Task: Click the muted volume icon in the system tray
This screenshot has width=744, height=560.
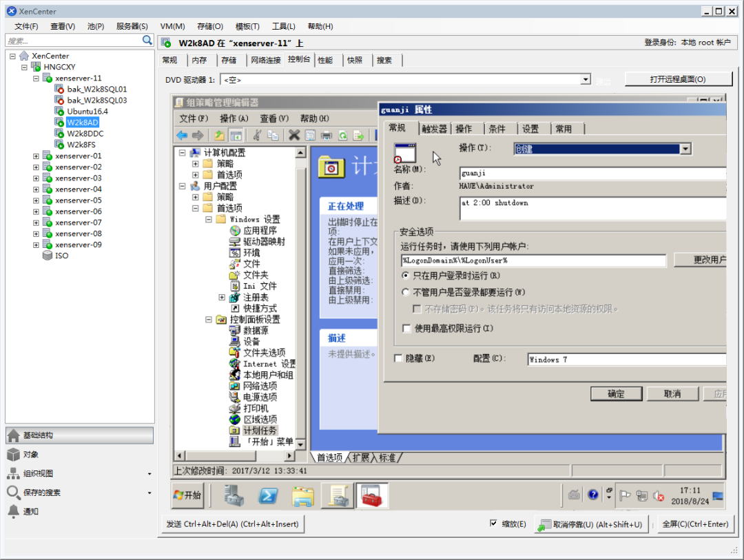Action: click(658, 496)
